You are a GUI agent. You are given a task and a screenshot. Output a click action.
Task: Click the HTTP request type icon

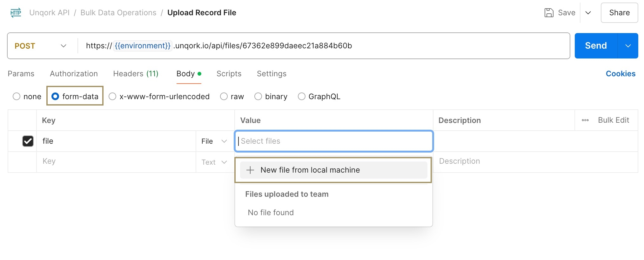pos(16,13)
